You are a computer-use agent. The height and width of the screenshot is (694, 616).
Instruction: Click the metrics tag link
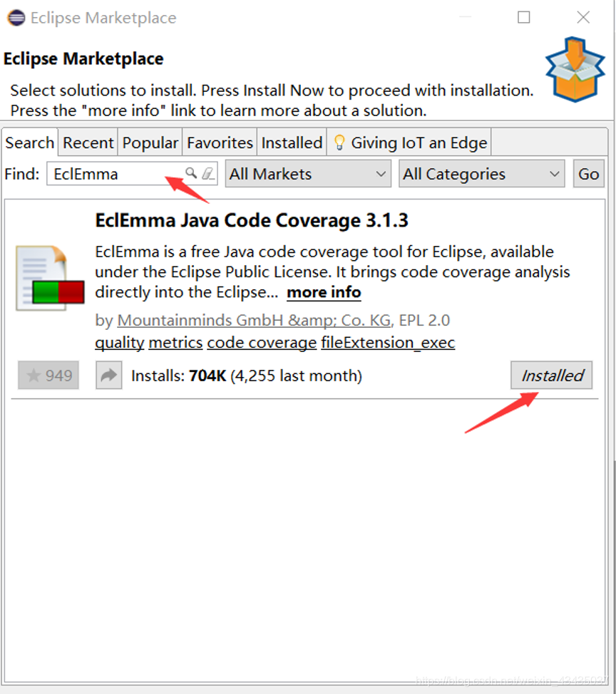coord(175,343)
